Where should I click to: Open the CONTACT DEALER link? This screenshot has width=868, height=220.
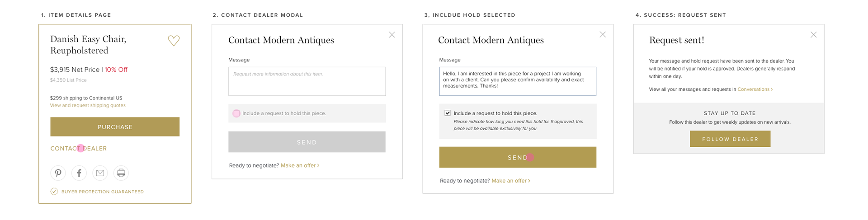(x=79, y=149)
